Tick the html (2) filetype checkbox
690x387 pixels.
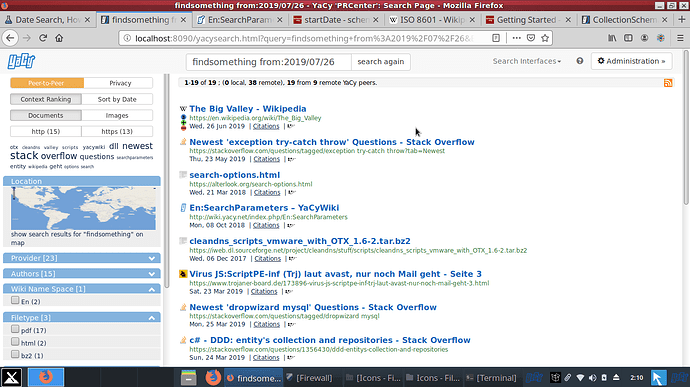[x=15, y=342]
